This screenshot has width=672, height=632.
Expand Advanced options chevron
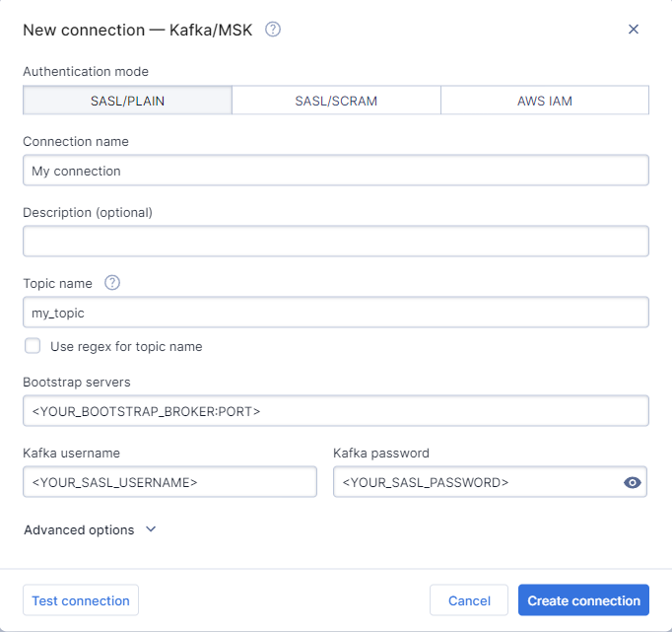(151, 529)
